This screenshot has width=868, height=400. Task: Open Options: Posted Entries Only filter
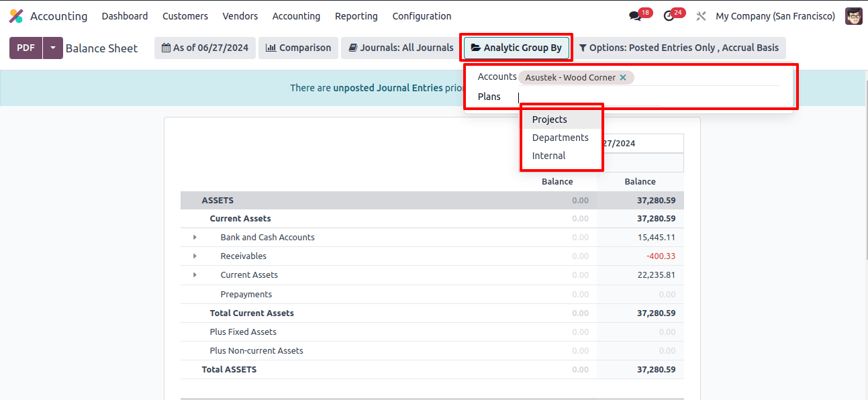[679, 48]
